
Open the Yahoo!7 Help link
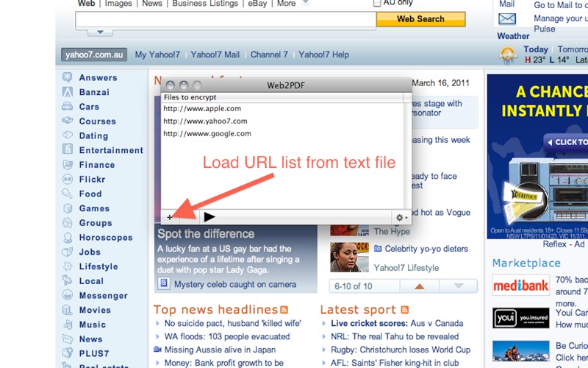[323, 54]
